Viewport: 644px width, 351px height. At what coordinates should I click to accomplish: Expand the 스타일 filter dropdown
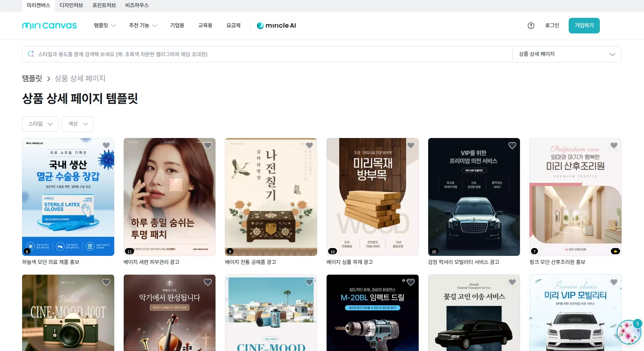tap(40, 124)
